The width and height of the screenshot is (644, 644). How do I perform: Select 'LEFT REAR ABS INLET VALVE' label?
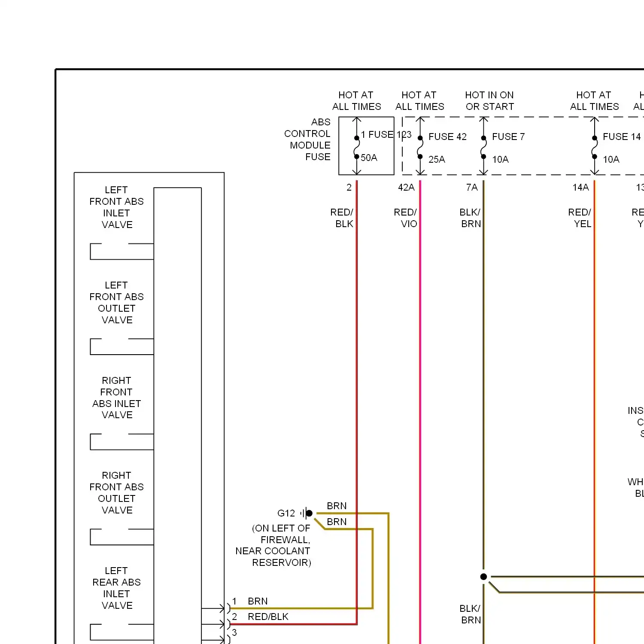tap(116, 588)
